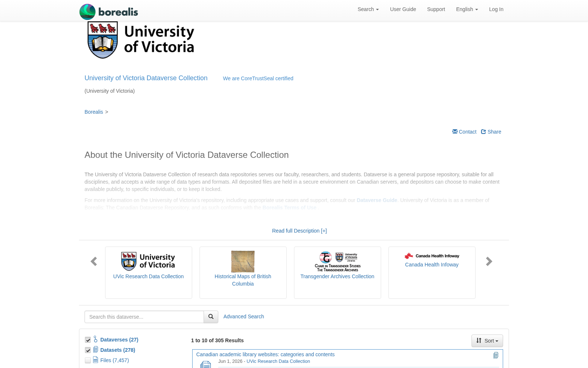The image size is (588, 368).
Task: Click Log In in the navbar
Action: click(x=496, y=9)
